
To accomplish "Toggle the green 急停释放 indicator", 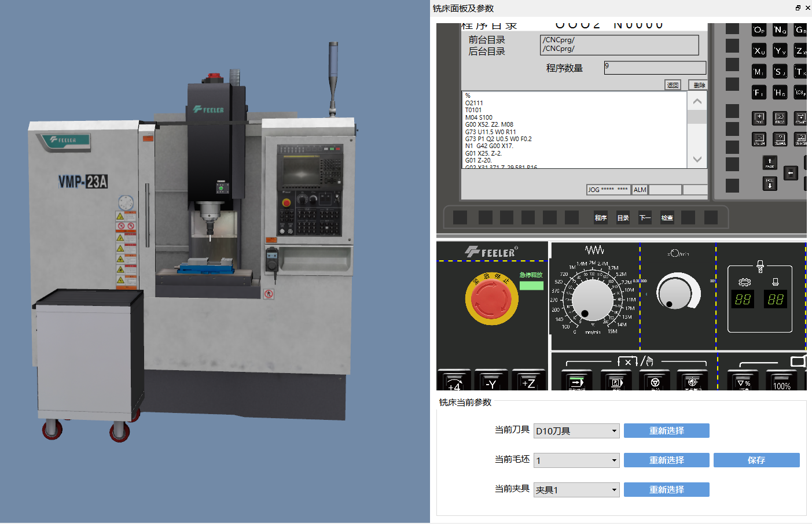I will pyautogui.click(x=531, y=285).
